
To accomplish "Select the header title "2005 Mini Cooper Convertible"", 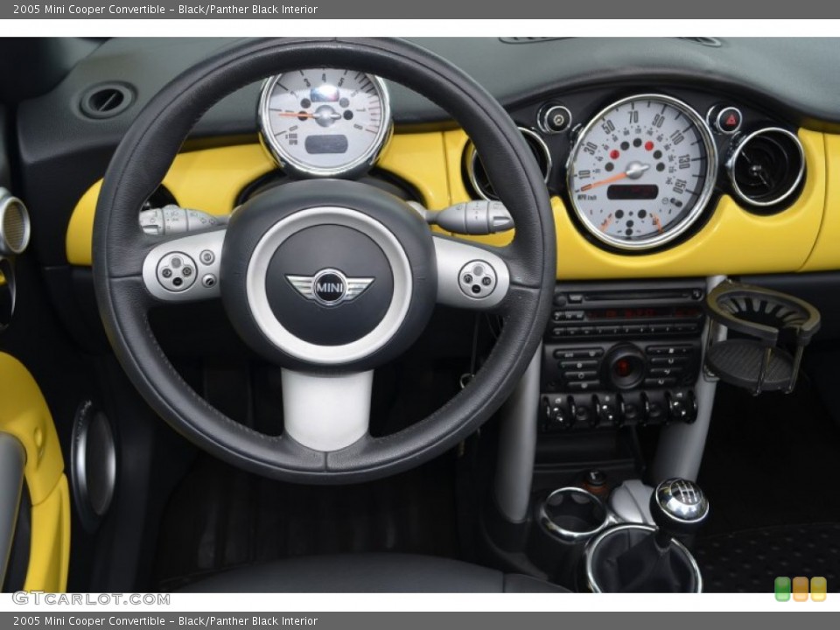I will (x=89, y=9).
